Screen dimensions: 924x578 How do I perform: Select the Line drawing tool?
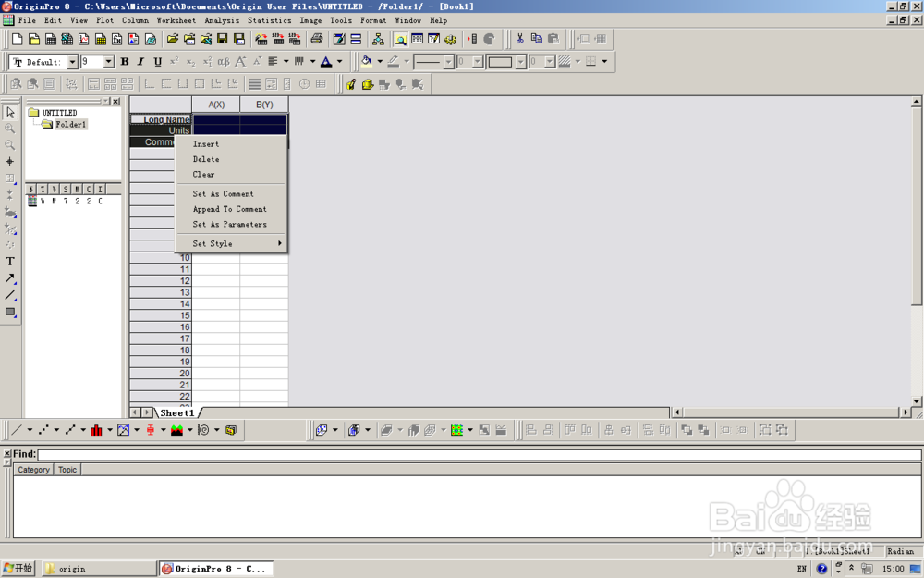(x=10, y=295)
